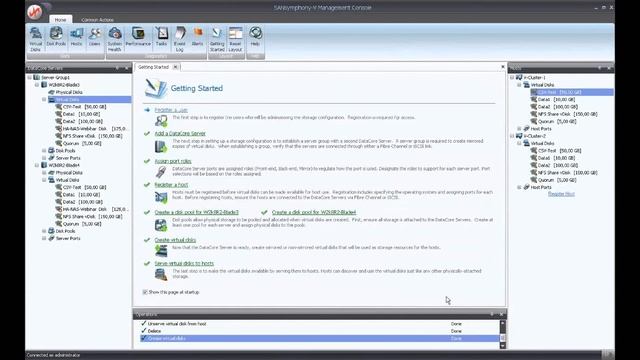Close the Getting Started tab with its X

coord(176,67)
